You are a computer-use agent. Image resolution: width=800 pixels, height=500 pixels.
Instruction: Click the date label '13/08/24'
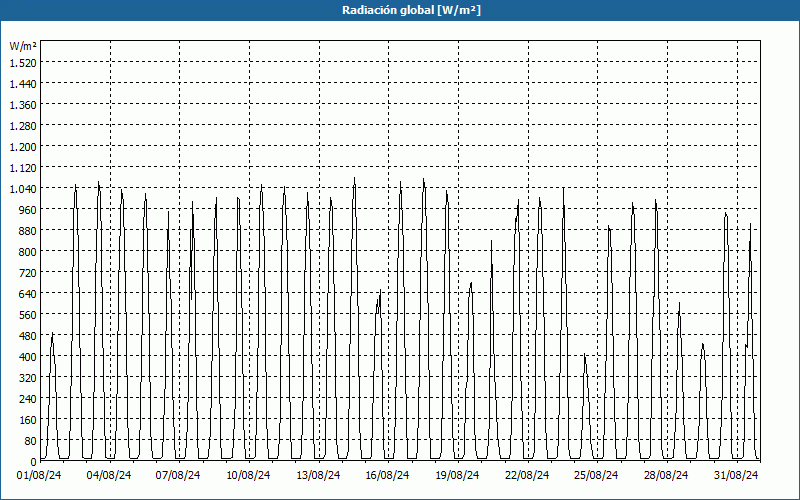tap(318, 476)
